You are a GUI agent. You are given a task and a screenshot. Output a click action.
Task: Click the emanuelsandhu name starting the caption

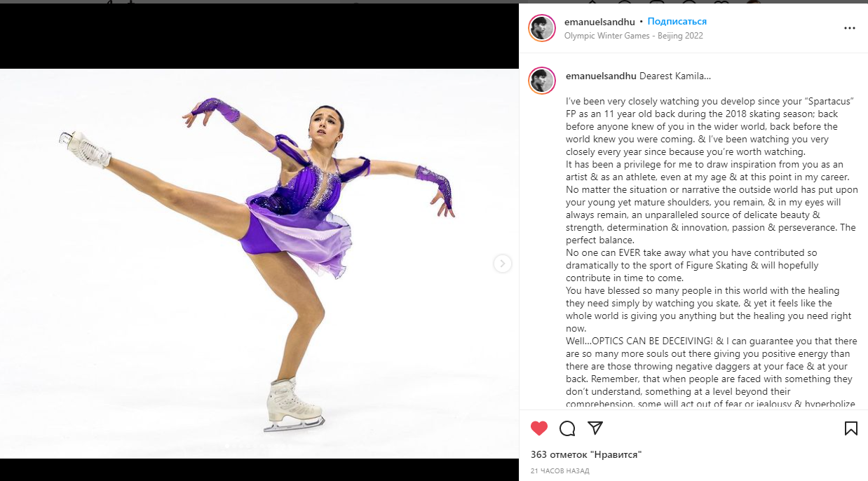click(601, 76)
